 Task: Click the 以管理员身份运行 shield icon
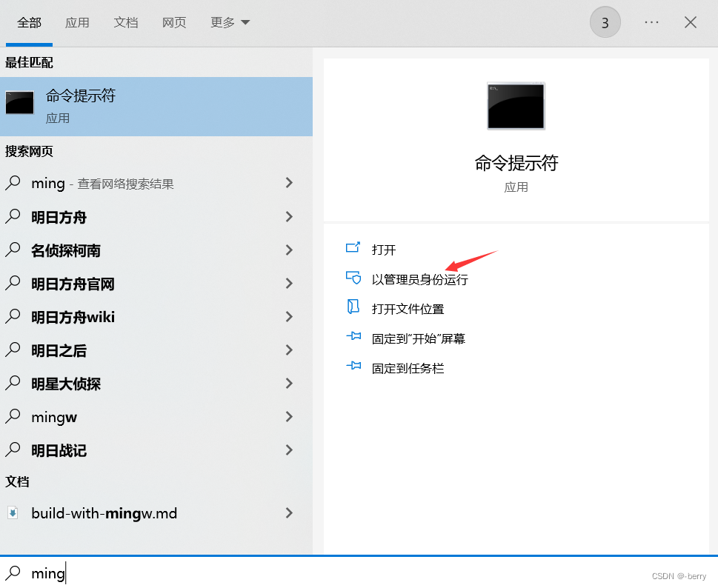[354, 278]
